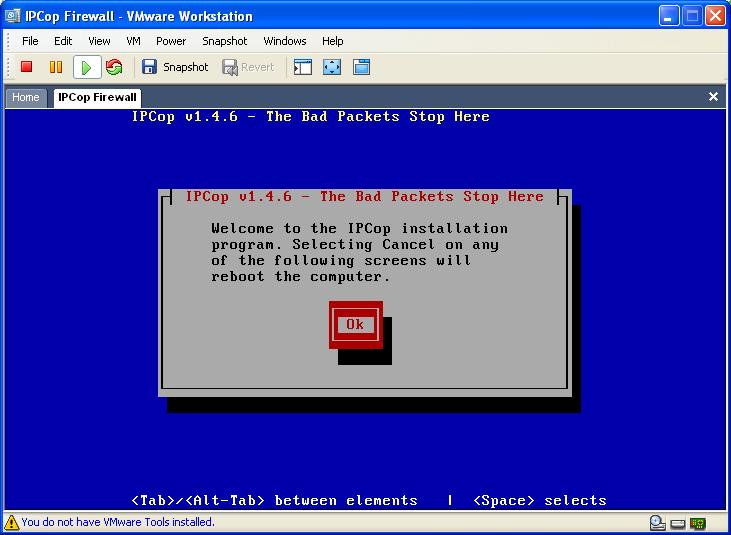Click the green Power On play button

coord(86,67)
